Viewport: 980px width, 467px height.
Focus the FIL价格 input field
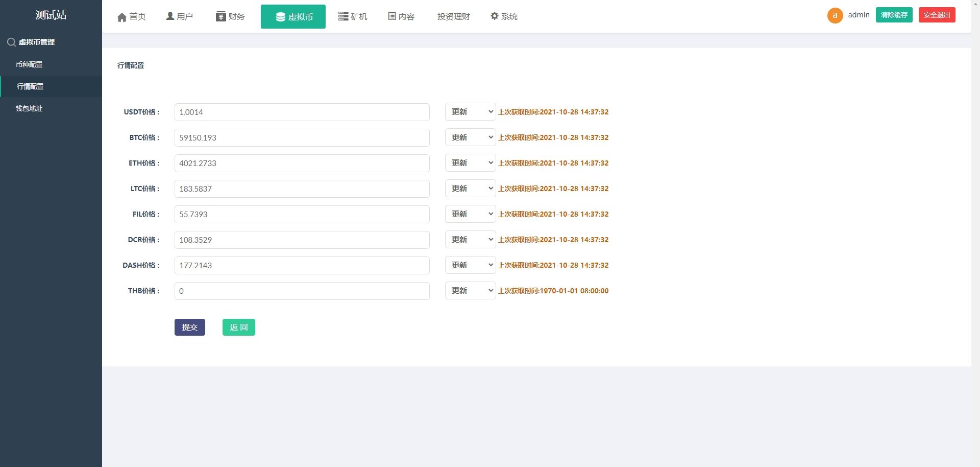pyautogui.click(x=302, y=214)
